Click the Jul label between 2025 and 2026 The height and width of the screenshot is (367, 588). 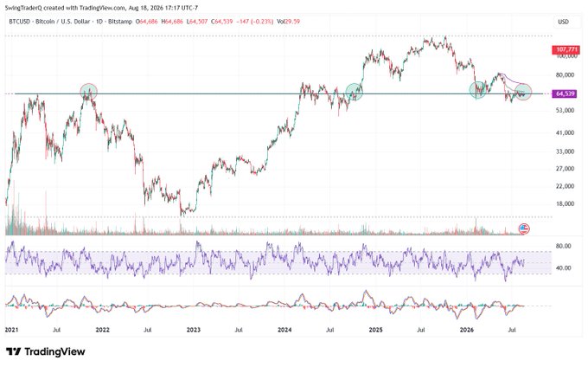(x=421, y=330)
